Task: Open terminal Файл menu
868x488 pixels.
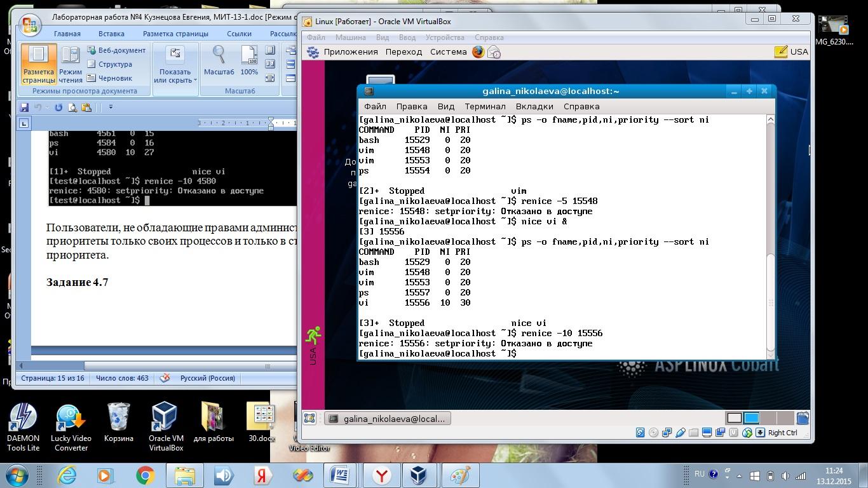Action: point(375,106)
